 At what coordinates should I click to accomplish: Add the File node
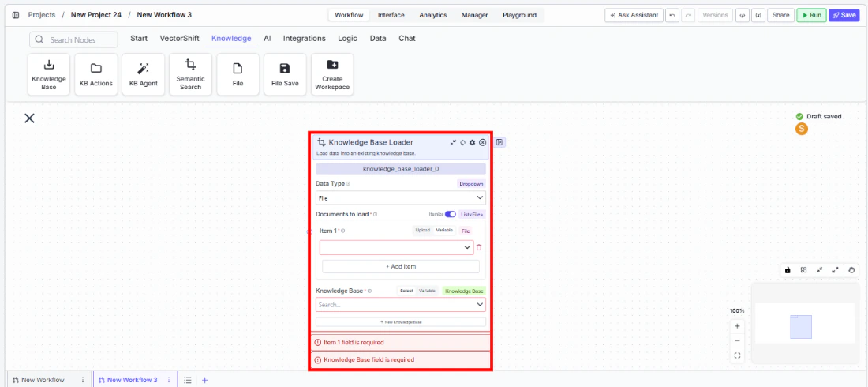click(x=238, y=74)
